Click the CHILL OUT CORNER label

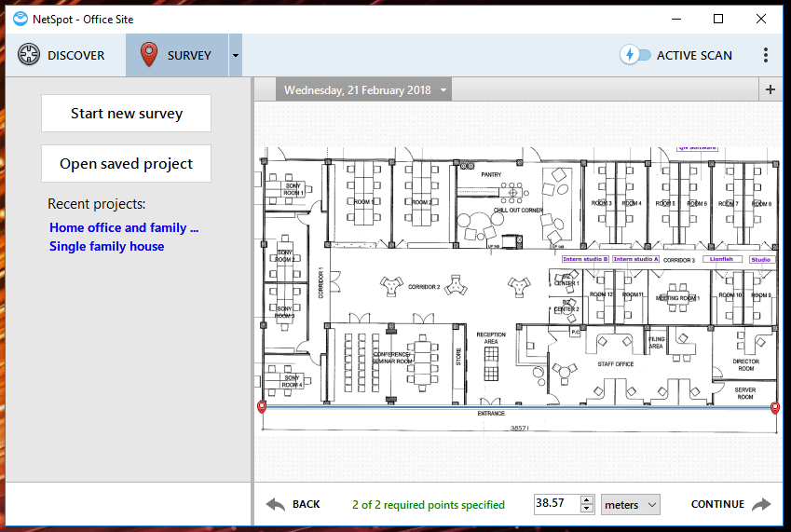[x=518, y=210]
